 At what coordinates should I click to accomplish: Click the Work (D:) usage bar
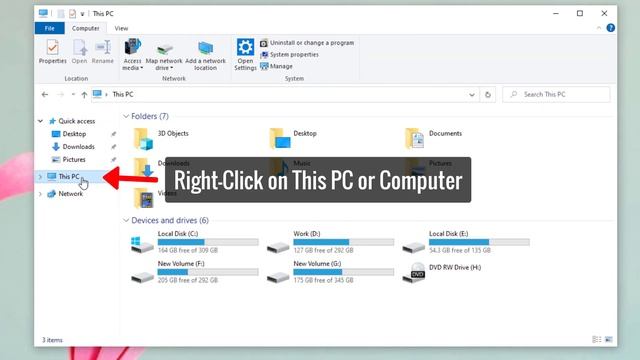pyautogui.click(x=344, y=242)
